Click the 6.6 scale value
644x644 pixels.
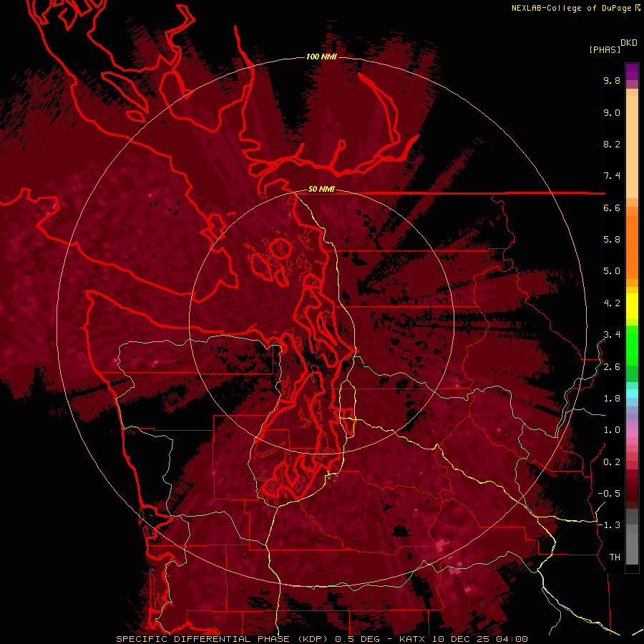(612, 208)
